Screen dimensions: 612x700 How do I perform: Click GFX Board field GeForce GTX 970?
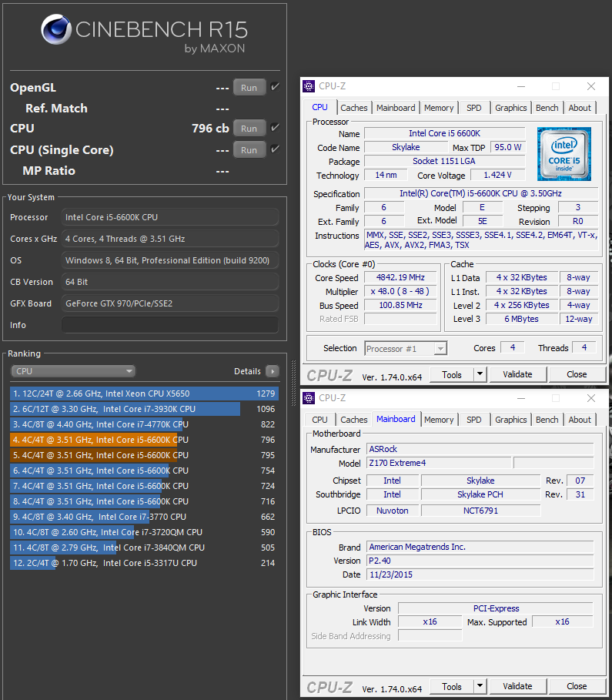pyautogui.click(x=170, y=303)
